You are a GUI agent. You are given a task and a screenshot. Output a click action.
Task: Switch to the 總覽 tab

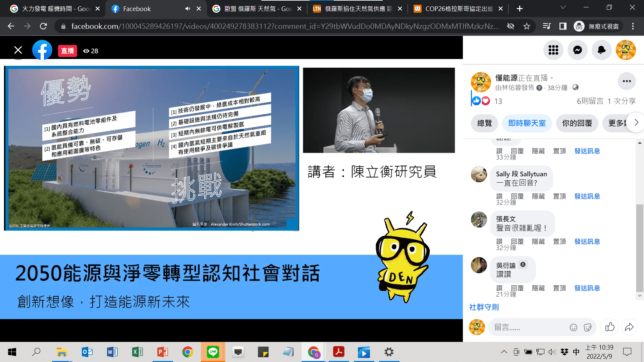point(484,123)
